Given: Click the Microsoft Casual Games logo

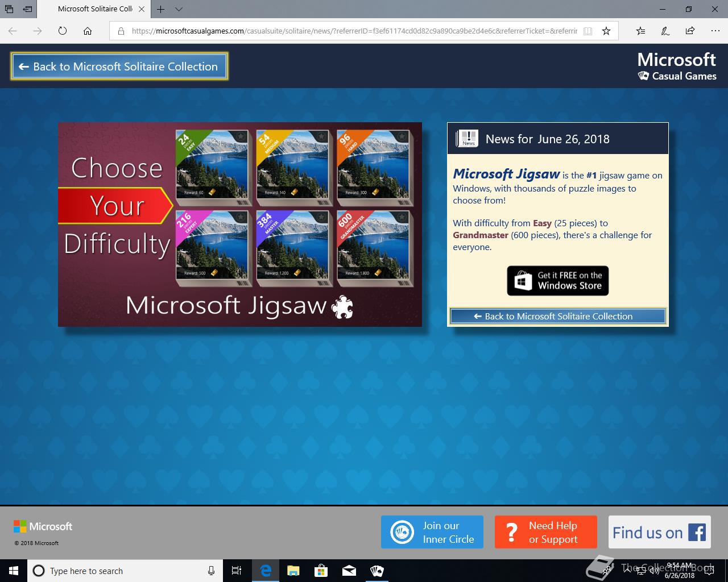Looking at the screenshot, I should tap(677, 66).
